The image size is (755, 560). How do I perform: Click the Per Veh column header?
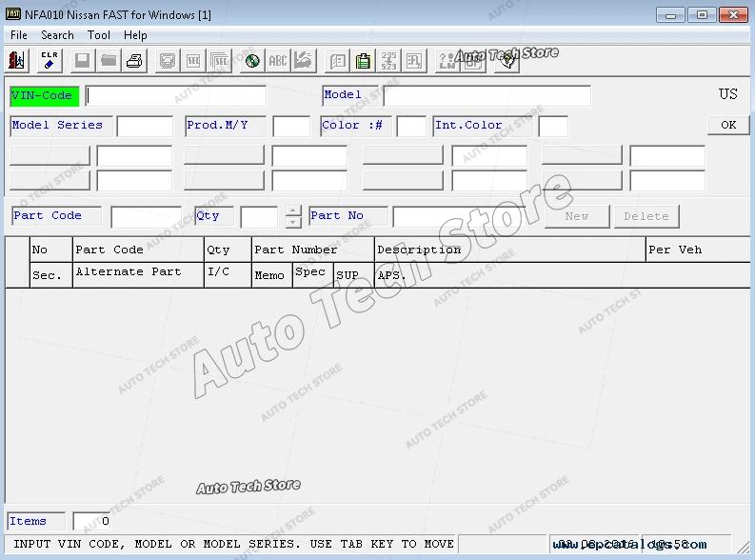pyautogui.click(x=698, y=250)
